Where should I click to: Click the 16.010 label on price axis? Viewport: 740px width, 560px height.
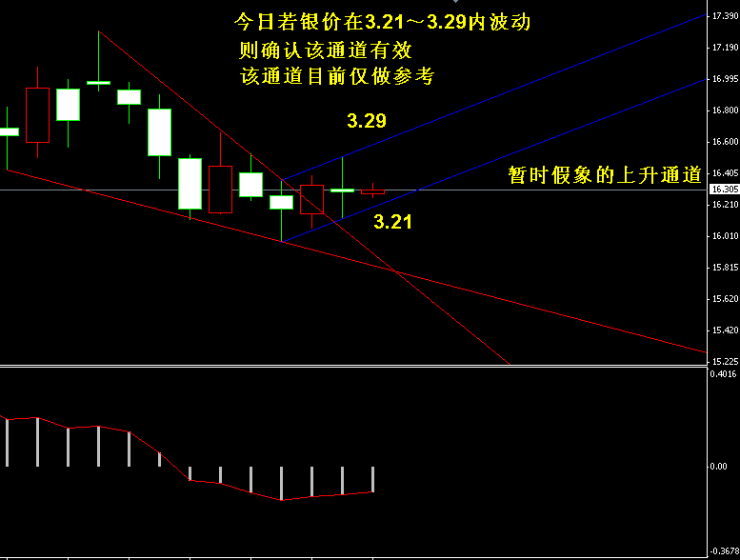(x=724, y=236)
